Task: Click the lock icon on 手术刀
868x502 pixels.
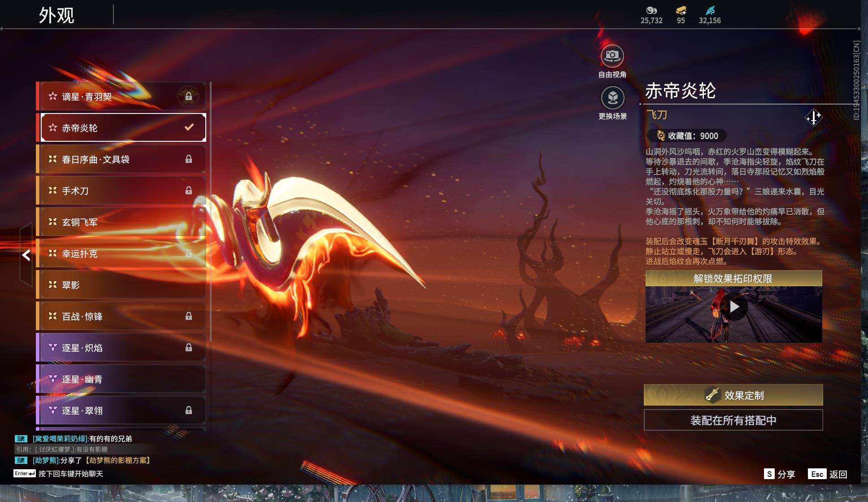Action: click(189, 191)
